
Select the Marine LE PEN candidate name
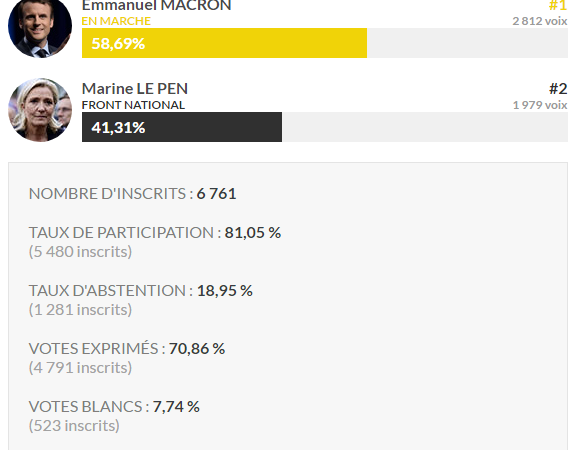coord(135,89)
